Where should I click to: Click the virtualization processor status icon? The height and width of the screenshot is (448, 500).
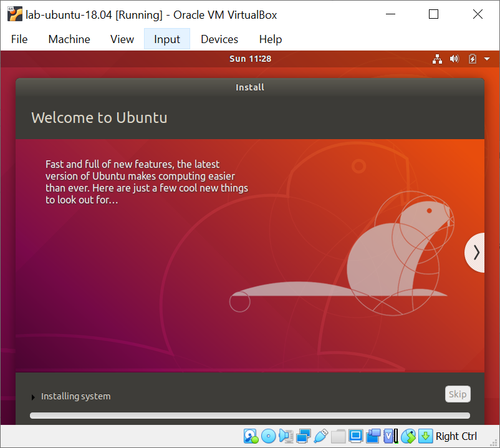[391, 436]
